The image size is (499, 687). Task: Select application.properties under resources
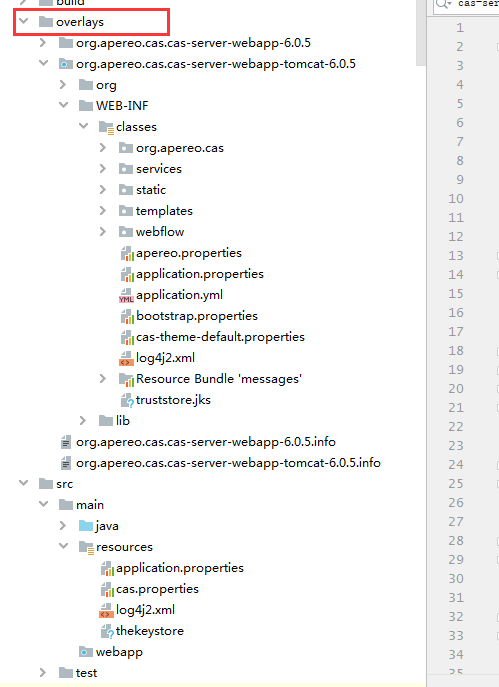point(180,568)
